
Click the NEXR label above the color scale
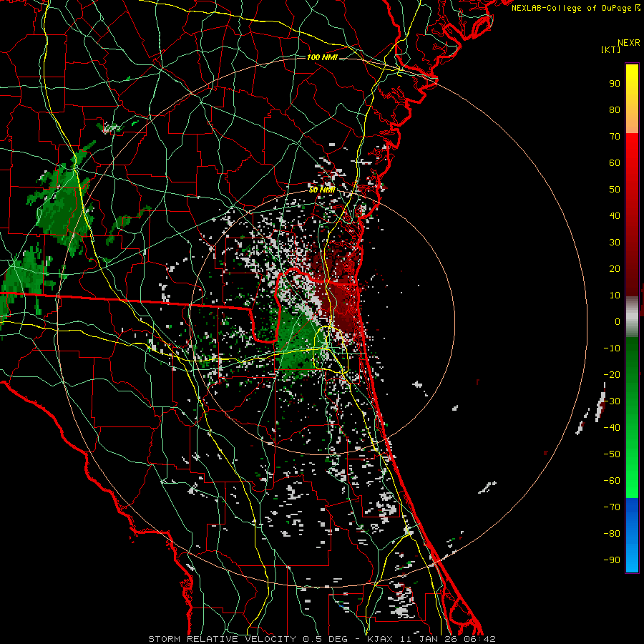point(629,43)
